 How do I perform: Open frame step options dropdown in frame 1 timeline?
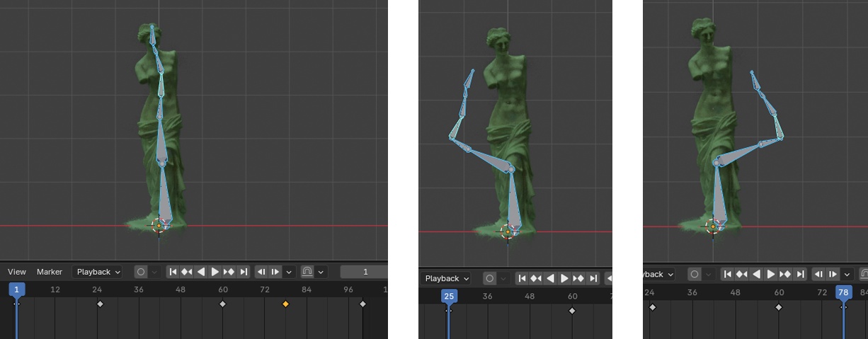pos(290,272)
